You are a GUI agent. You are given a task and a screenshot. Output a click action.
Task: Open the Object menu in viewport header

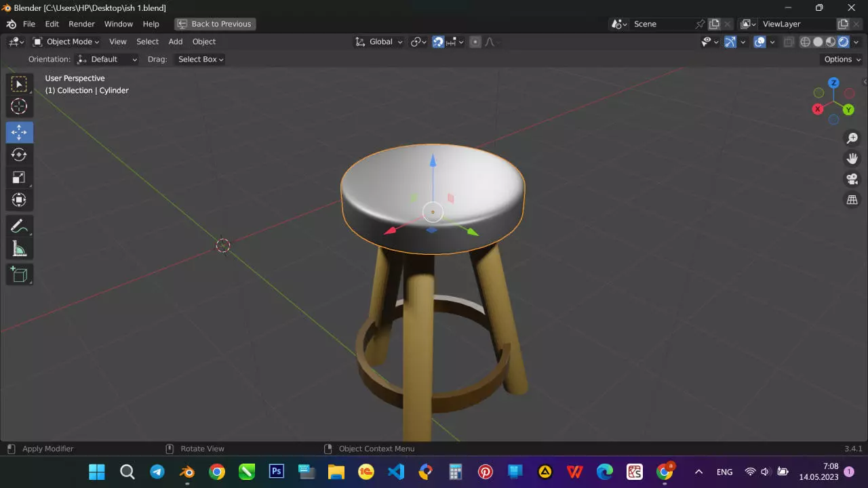pyautogui.click(x=204, y=42)
